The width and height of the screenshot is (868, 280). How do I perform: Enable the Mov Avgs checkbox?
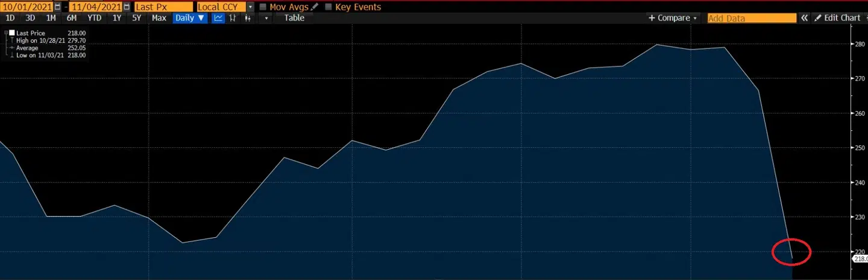click(263, 7)
